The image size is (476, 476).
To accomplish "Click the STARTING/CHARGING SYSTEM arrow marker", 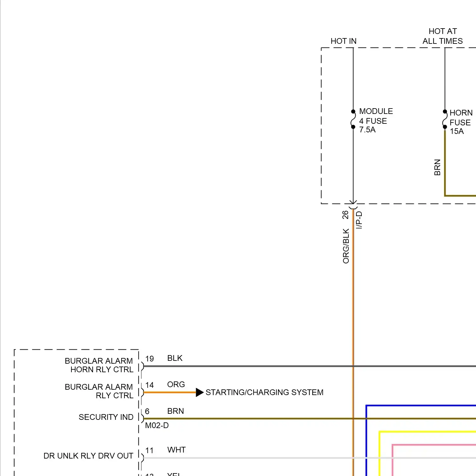I will pos(200,392).
